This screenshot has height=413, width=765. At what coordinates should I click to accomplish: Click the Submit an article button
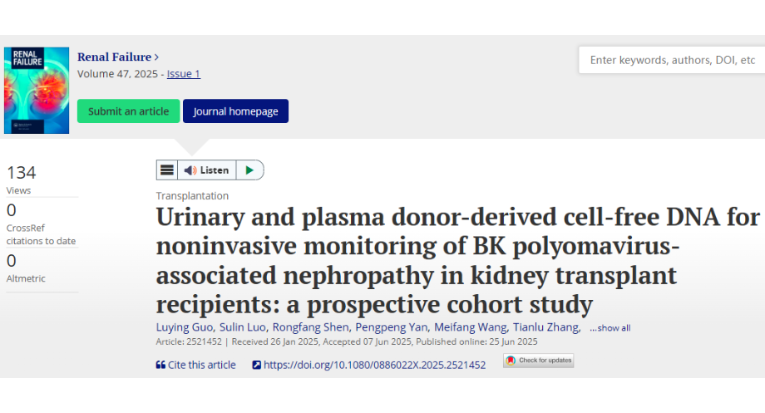pos(128,111)
